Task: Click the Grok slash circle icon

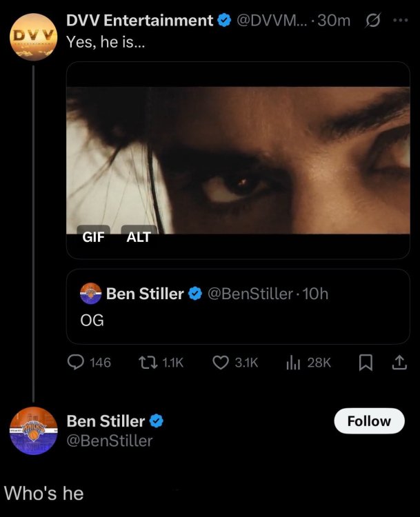Action: click(x=375, y=21)
